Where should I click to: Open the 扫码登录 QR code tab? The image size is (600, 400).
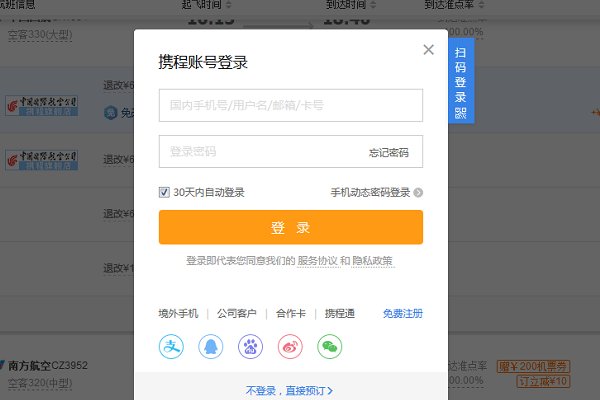pyautogui.click(x=461, y=81)
